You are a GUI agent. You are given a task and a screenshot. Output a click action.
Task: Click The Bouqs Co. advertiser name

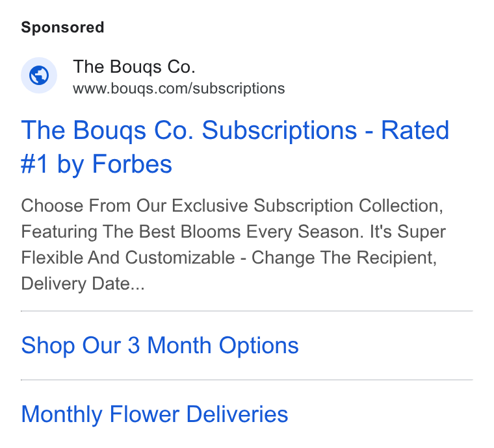tap(134, 67)
